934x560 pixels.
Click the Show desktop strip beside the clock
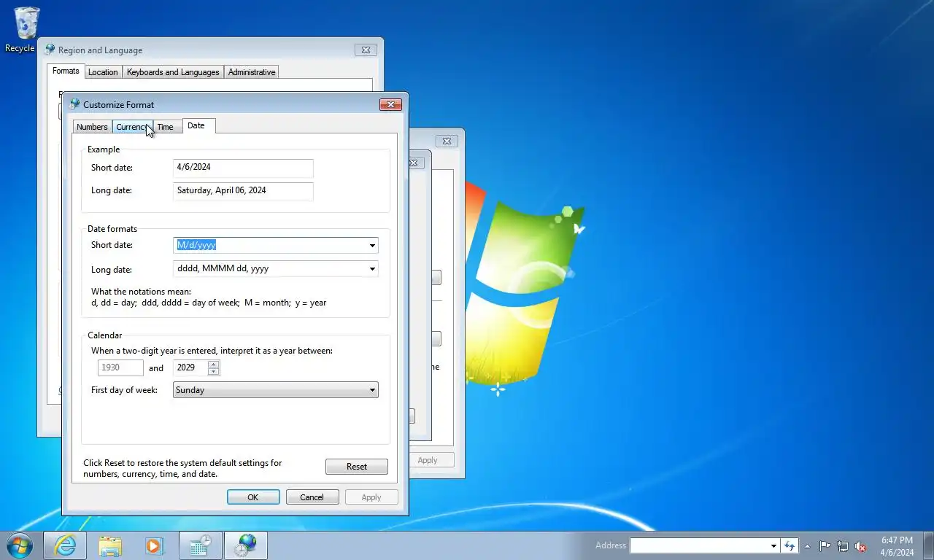pos(928,545)
